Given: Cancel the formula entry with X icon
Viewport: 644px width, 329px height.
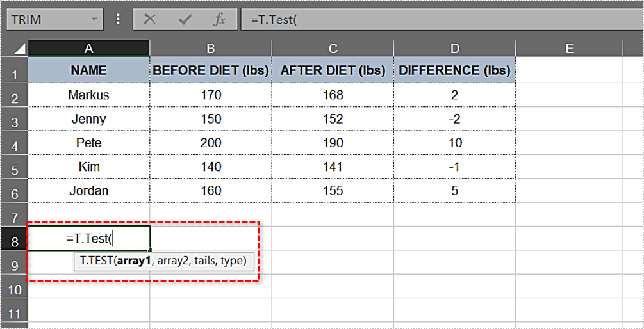Looking at the screenshot, I should [x=150, y=20].
